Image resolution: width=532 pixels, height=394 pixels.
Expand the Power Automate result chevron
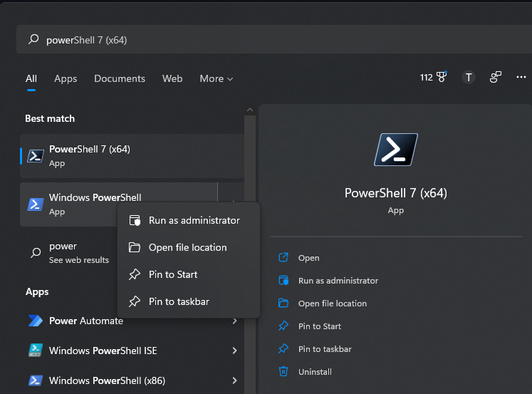pos(234,321)
